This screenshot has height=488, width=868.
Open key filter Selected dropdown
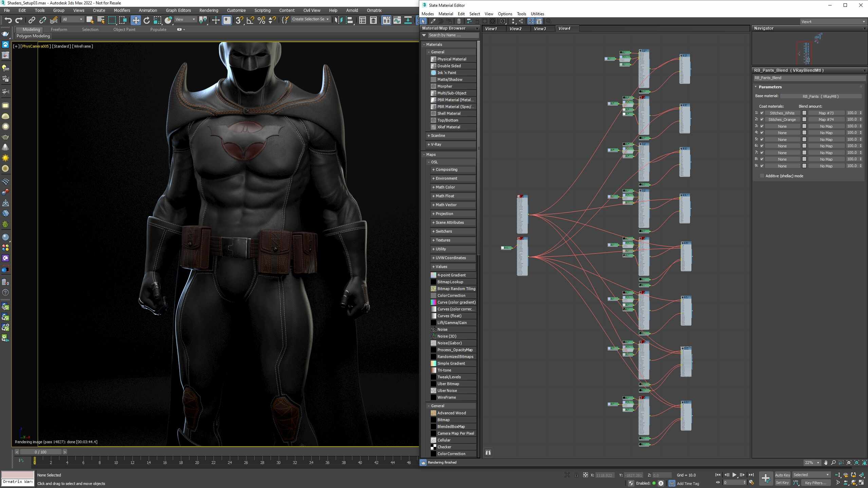pos(811,475)
